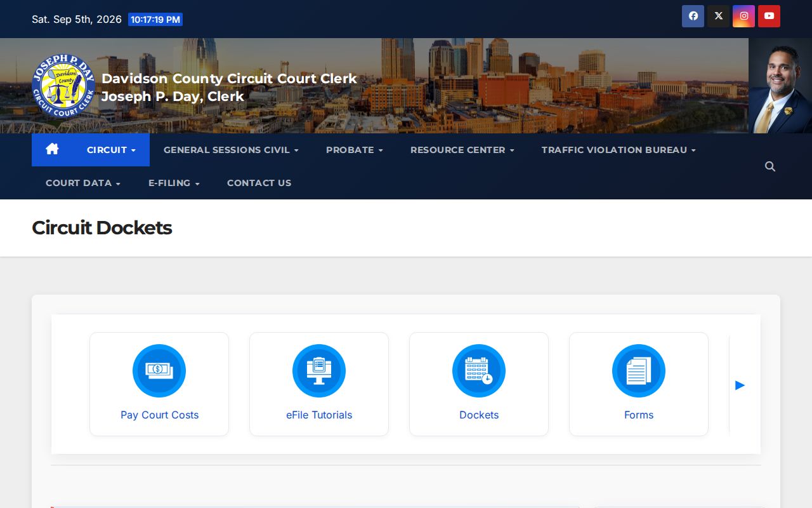This screenshot has height=508, width=812.
Task: Expand the General Sessions Civil menu
Action: pos(231,150)
